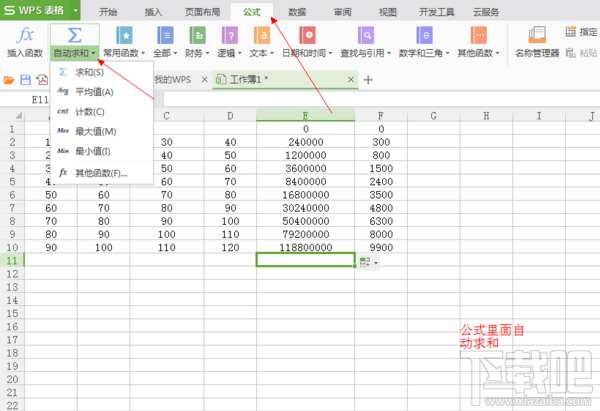The height and width of the screenshot is (411, 600).
Task: Click cell containing 240000
Action: tap(306, 142)
